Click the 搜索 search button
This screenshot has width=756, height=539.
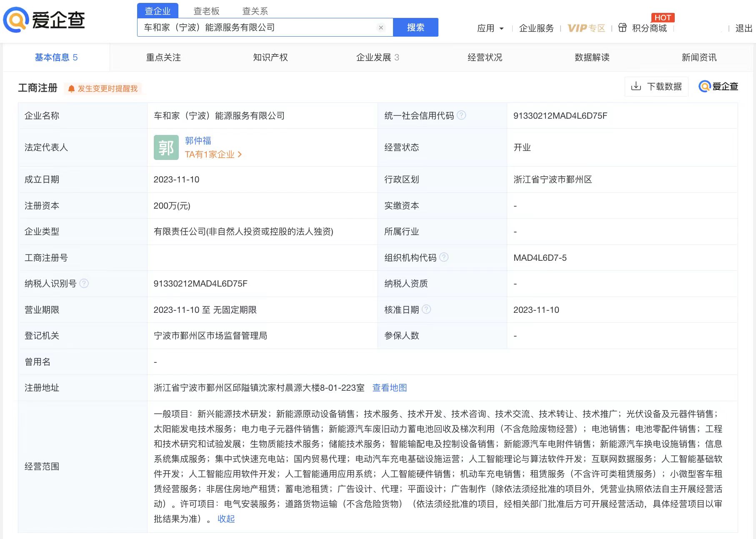[x=416, y=27]
